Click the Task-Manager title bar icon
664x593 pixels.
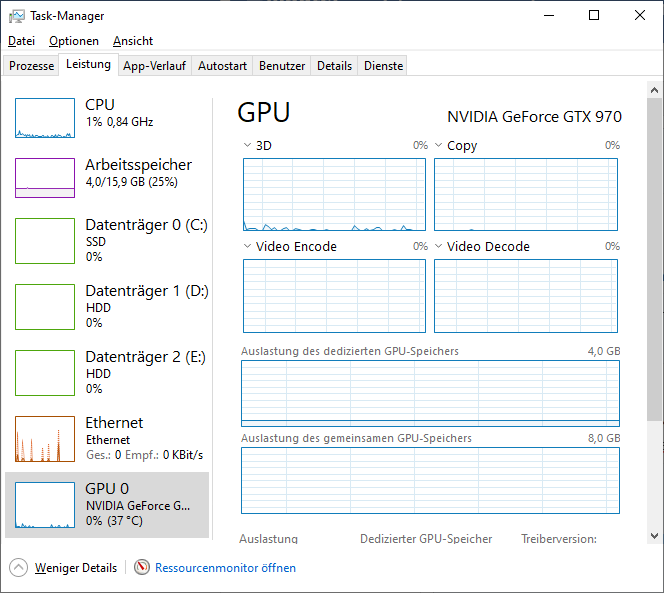17,16
